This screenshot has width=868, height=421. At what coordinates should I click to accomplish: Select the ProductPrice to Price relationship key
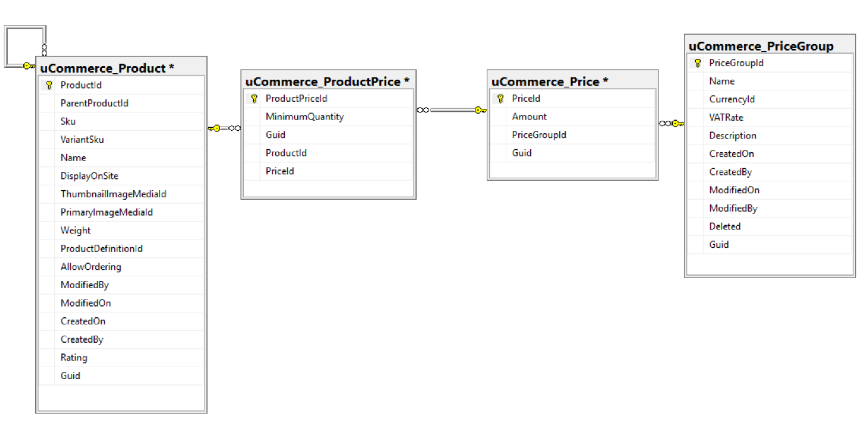(x=480, y=110)
